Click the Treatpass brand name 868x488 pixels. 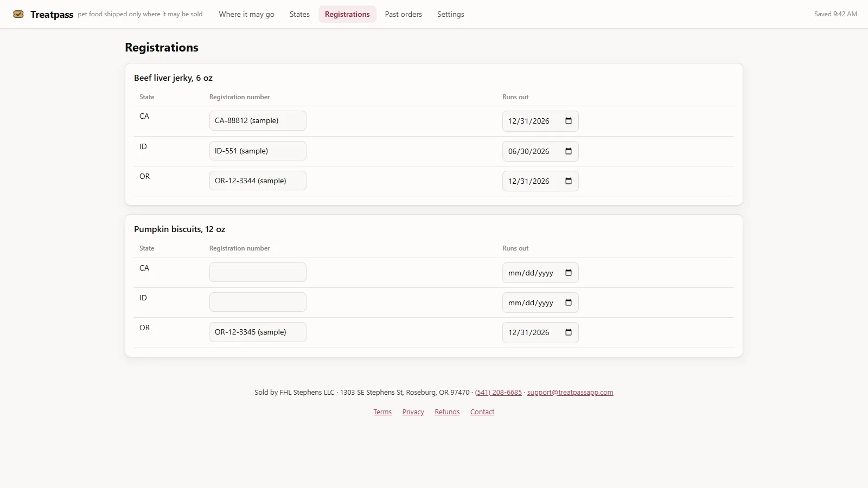point(52,15)
